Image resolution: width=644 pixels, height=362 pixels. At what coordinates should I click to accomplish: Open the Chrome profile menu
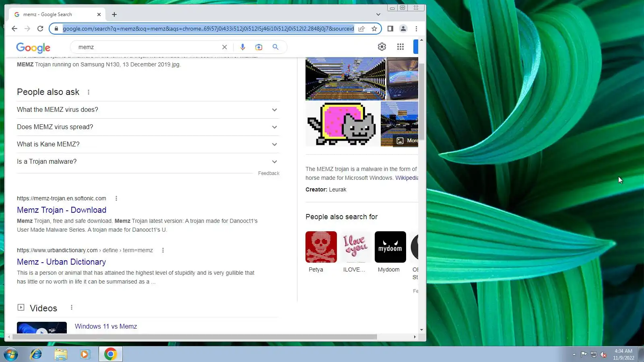pyautogui.click(x=403, y=29)
